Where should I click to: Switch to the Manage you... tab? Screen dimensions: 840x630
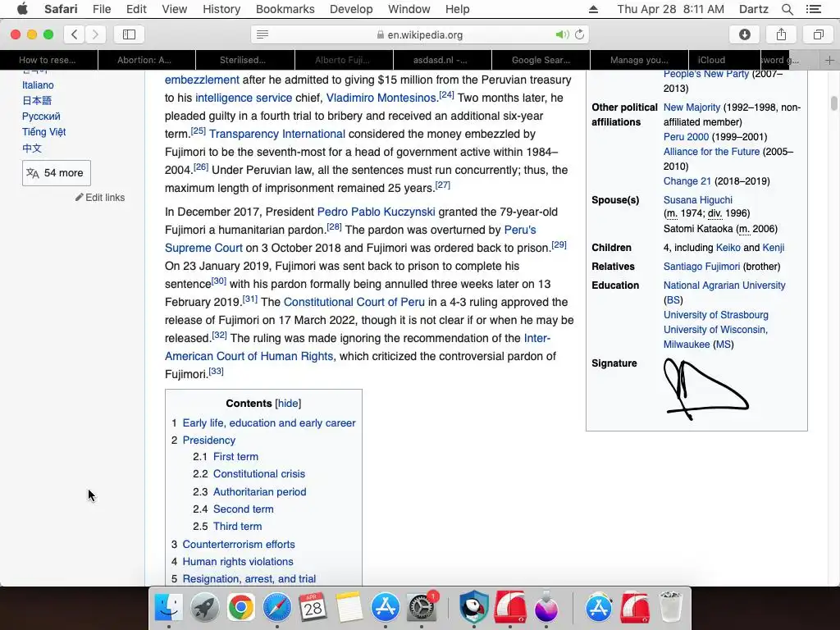[639, 60]
